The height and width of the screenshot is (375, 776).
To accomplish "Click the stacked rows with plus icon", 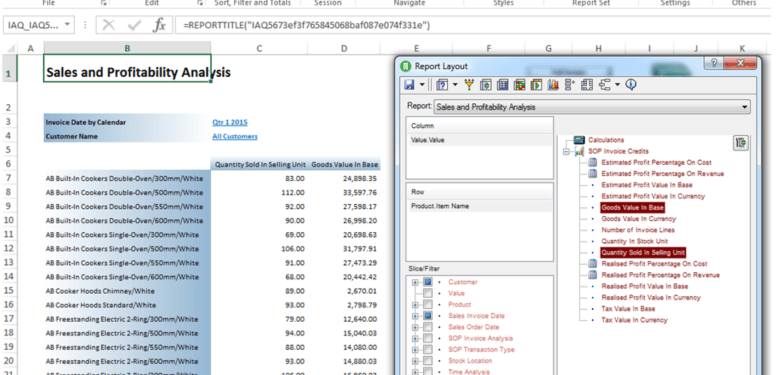I will tap(570, 85).
